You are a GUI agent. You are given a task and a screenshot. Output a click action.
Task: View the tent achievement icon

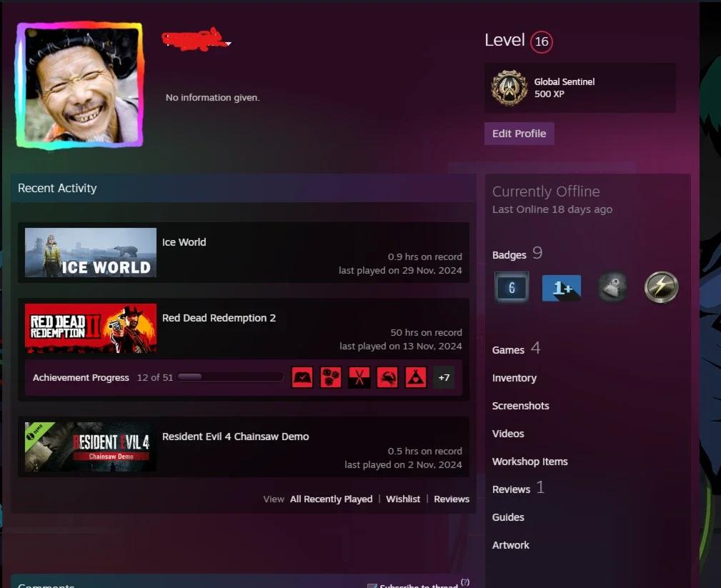coord(416,377)
